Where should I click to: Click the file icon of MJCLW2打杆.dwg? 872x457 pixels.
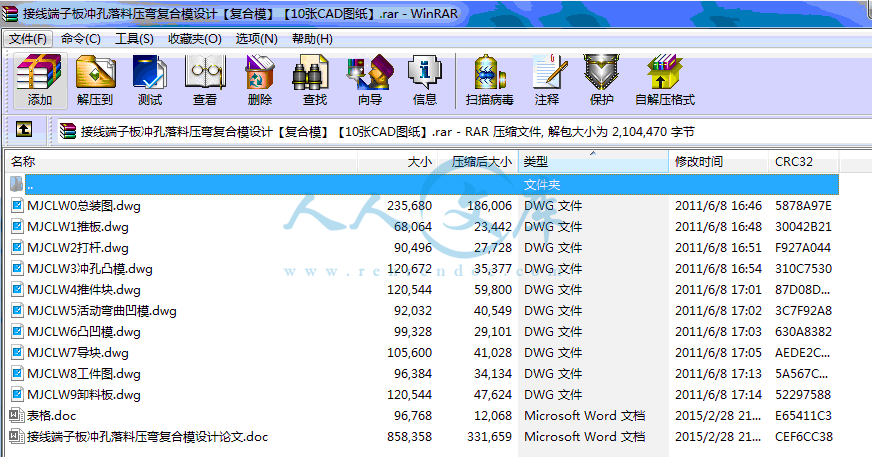click(17, 247)
